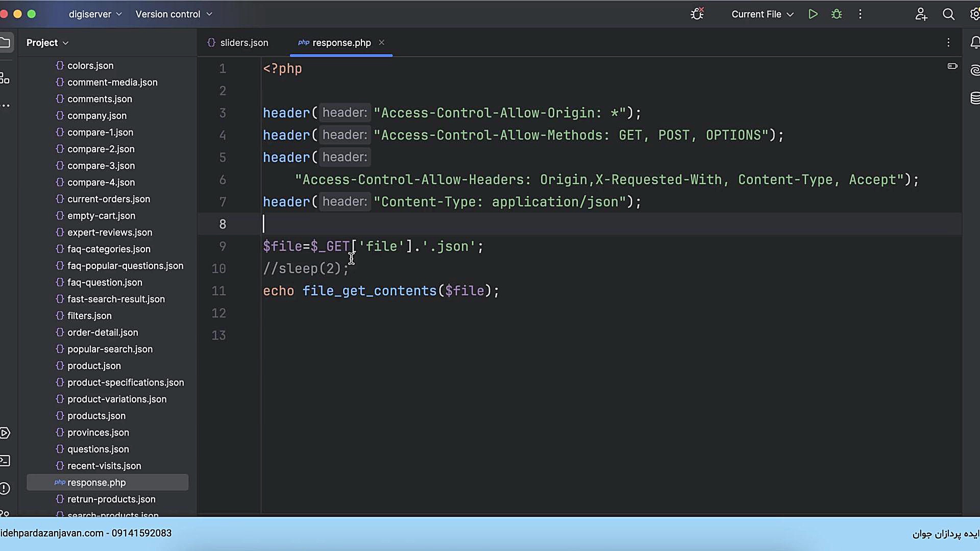Select popular-search.json file
980x551 pixels.
[x=110, y=349]
